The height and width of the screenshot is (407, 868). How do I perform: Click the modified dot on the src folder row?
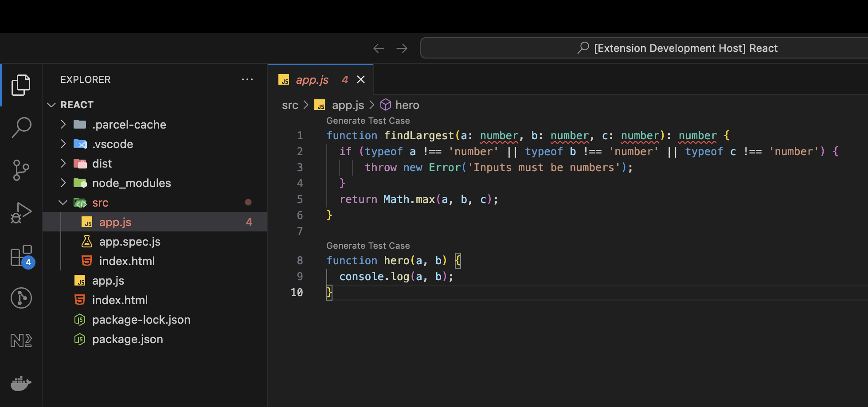point(248,202)
